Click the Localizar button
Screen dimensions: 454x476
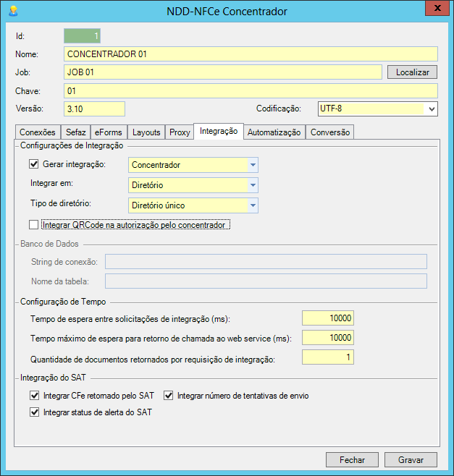click(412, 72)
